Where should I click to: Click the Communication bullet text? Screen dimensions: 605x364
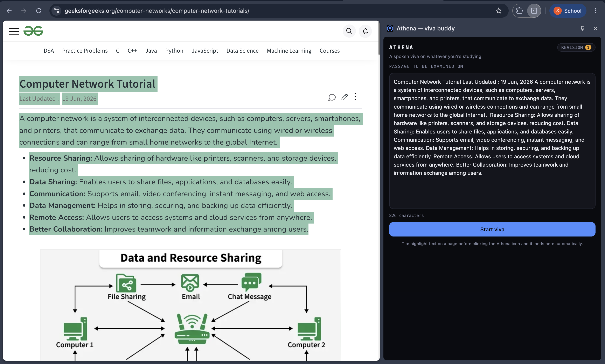(x=180, y=194)
